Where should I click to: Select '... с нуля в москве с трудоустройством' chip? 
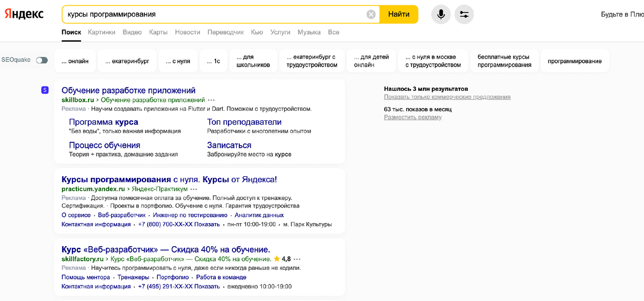click(433, 61)
